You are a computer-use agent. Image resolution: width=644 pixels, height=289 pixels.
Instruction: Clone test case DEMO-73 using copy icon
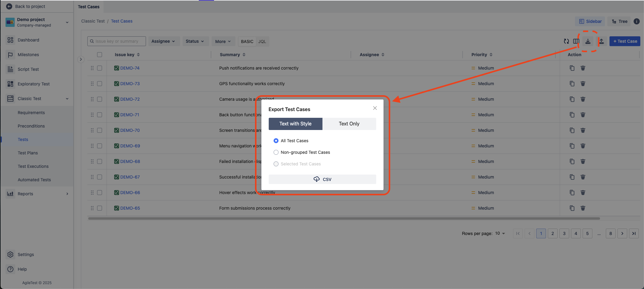click(x=572, y=84)
